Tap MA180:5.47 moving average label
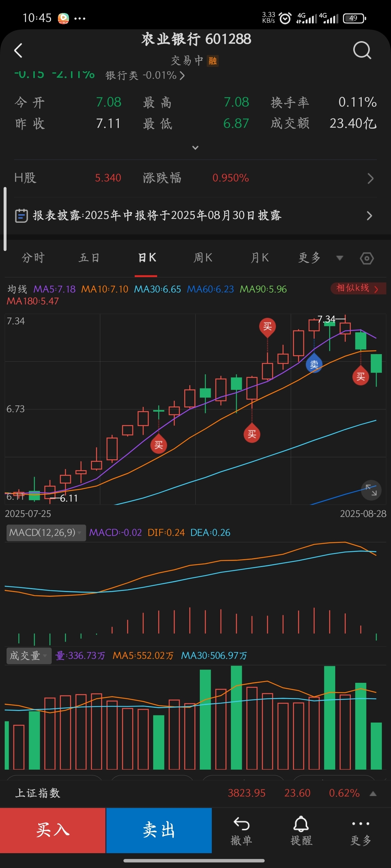391x868 pixels. point(33,301)
